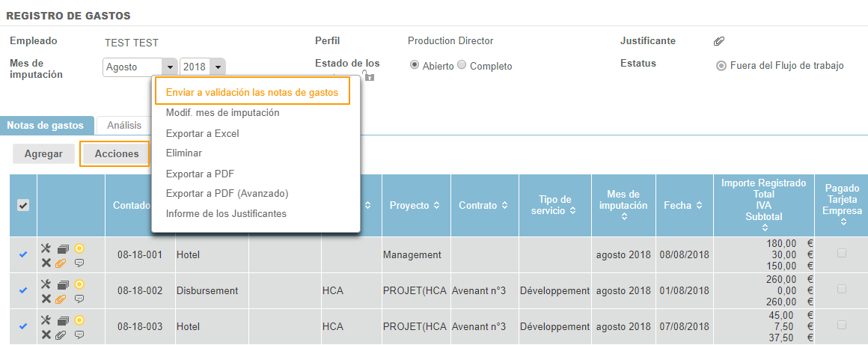Viewport: 868px width, 345px height.
Task: Click the duplicate icon for expense 08-18-002
Action: point(63,284)
